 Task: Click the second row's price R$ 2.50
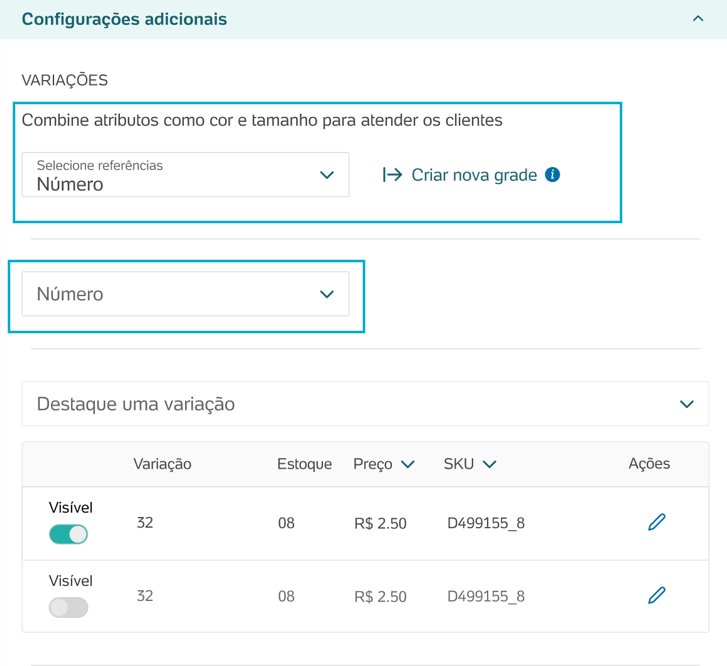pyautogui.click(x=380, y=596)
